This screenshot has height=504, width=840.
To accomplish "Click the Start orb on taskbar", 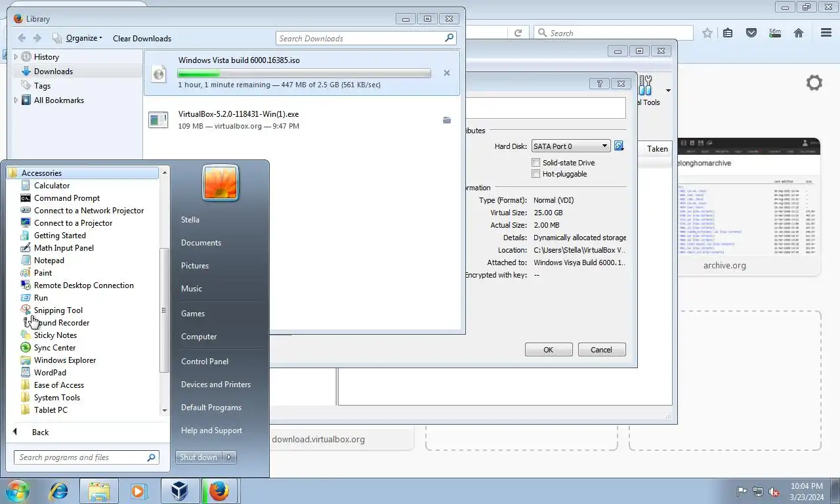I will click(18, 491).
